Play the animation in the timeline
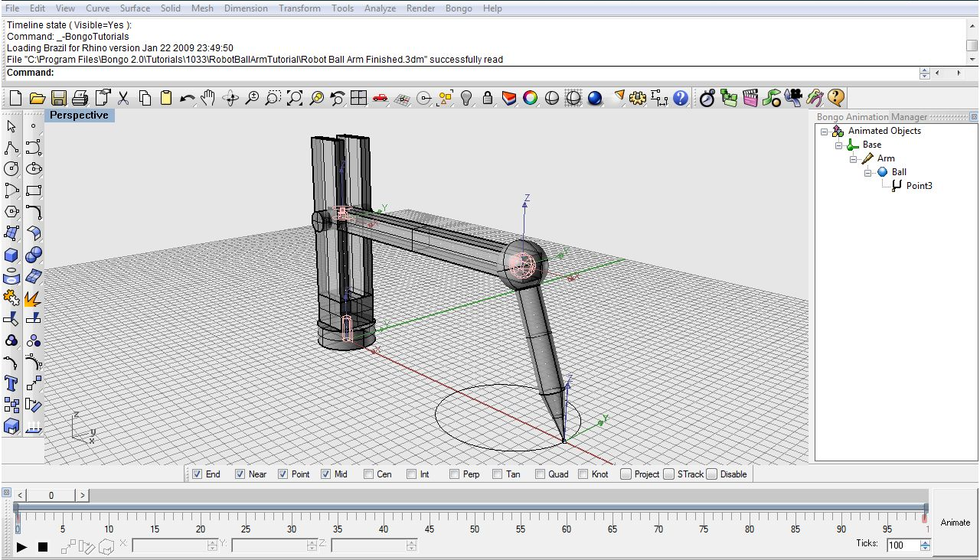This screenshot has height=560, width=980. pos(21,546)
